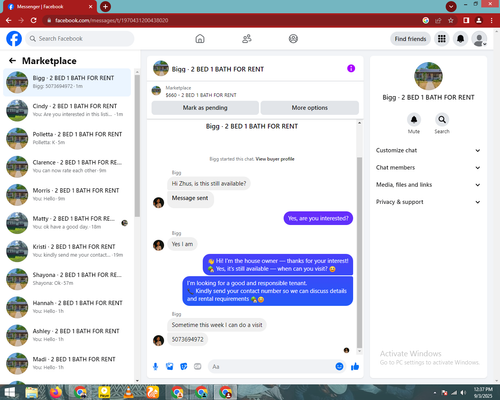Screen dimensions: 500x400
Task: Expand the Customize chat section
Action: pos(428,150)
